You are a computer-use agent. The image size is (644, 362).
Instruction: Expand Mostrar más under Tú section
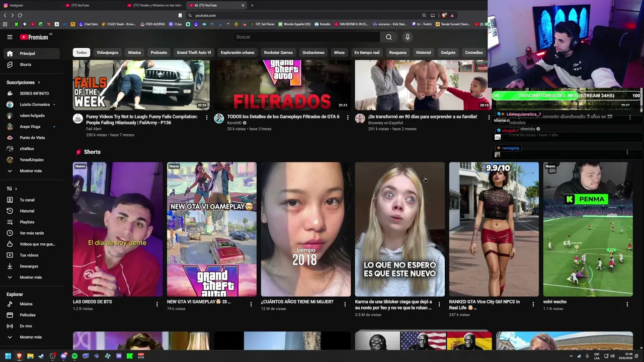(x=31, y=278)
